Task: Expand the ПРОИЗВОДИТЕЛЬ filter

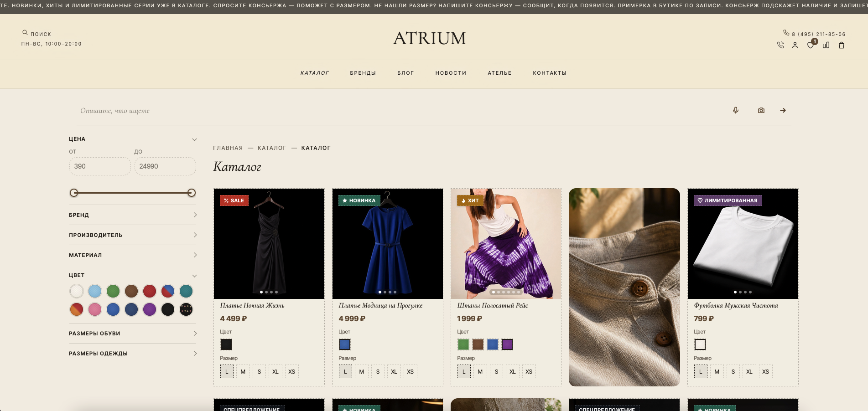Action: point(132,235)
